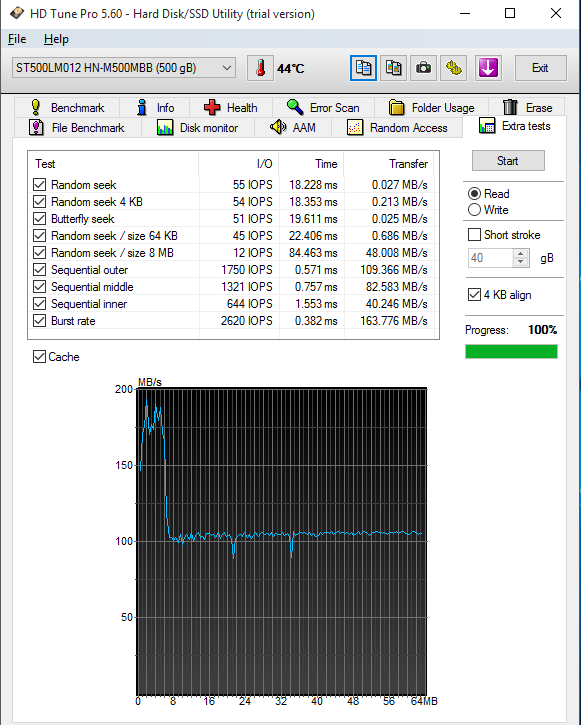The height and width of the screenshot is (725, 581).
Task: Copy info to clipboard icon
Action: [363, 68]
